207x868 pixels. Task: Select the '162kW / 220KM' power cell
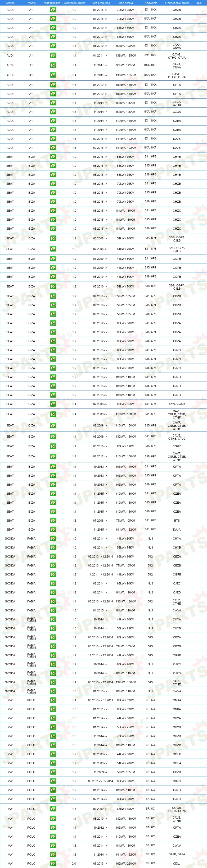coord(126,864)
